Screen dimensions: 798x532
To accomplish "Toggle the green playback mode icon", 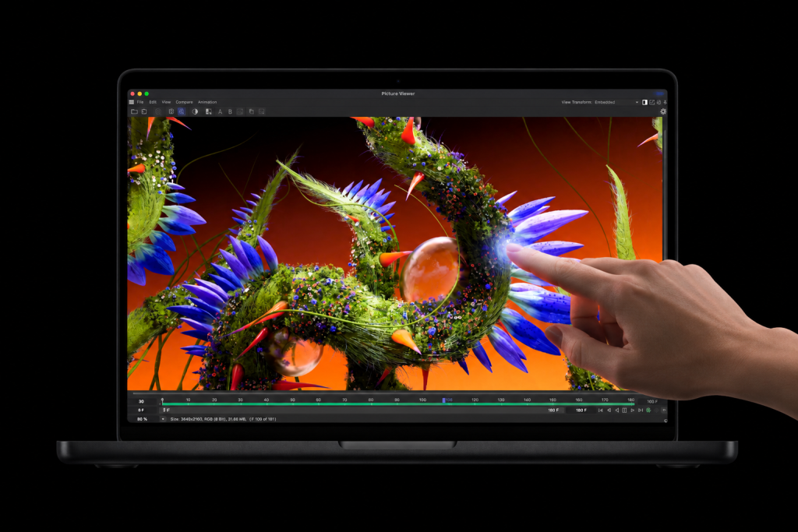I will coord(648,410).
